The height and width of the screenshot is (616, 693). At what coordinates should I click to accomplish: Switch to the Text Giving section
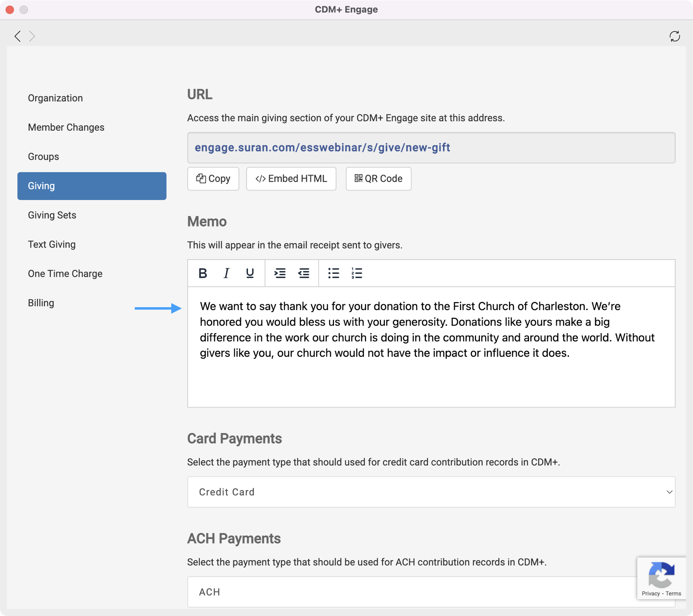(x=52, y=244)
